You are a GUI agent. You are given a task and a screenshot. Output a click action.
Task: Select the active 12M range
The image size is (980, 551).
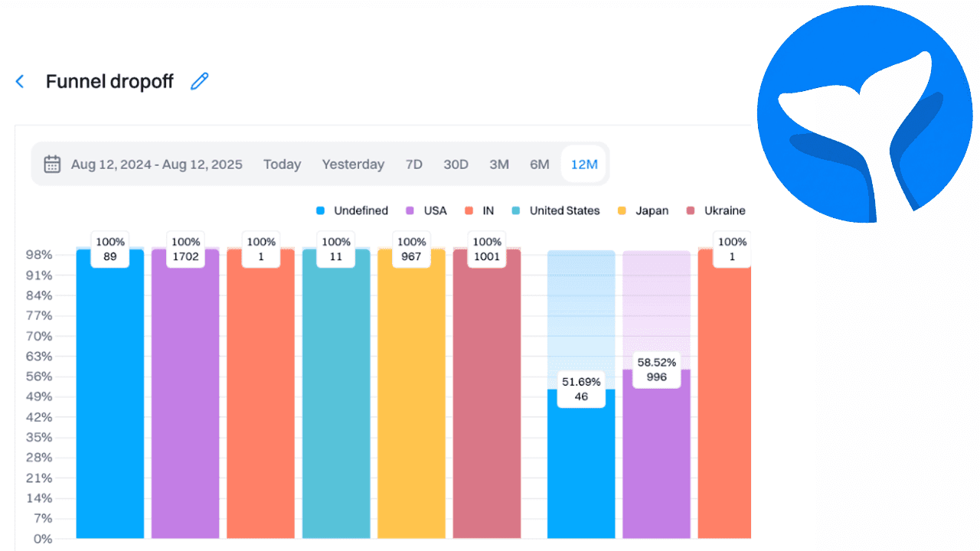coord(584,164)
